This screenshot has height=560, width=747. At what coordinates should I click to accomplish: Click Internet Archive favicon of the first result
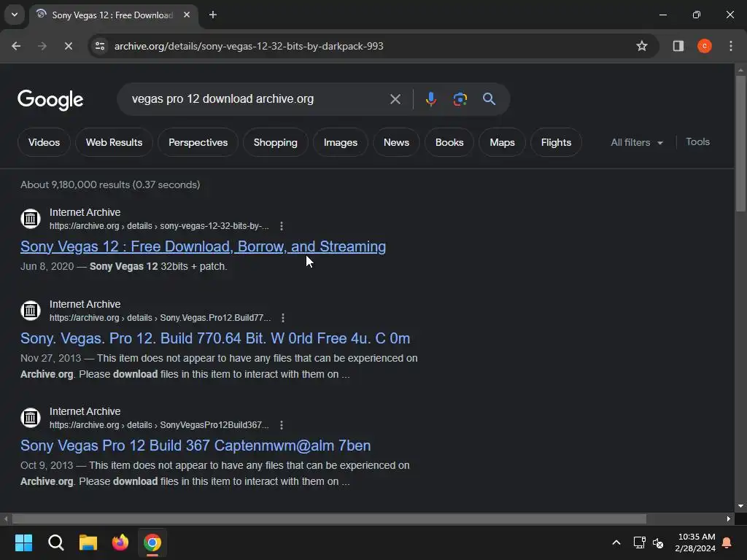[x=31, y=219]
